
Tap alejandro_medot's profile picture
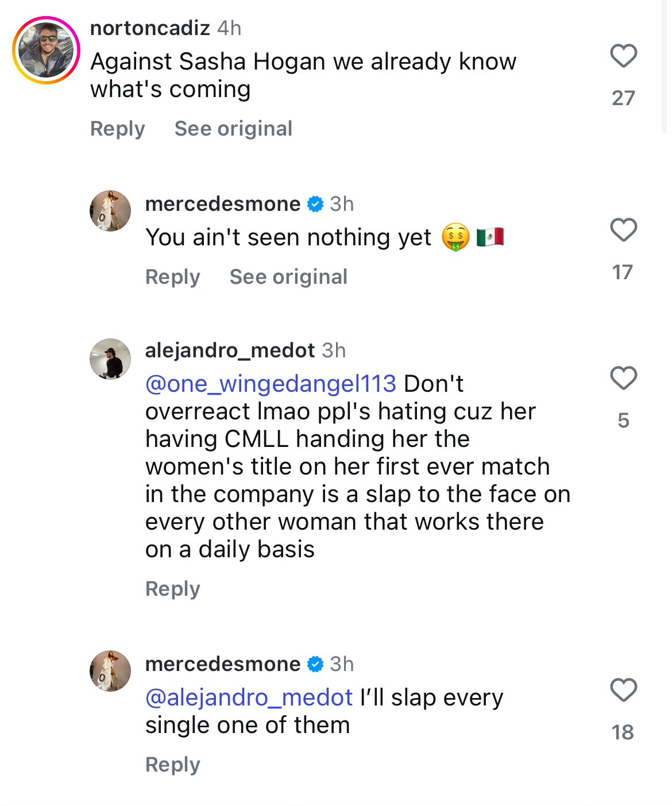(x=110, y=359)
